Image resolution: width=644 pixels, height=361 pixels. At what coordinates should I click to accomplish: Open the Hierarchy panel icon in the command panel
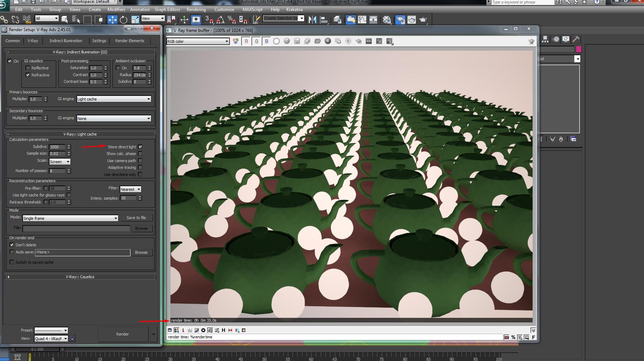pos(545,39)
